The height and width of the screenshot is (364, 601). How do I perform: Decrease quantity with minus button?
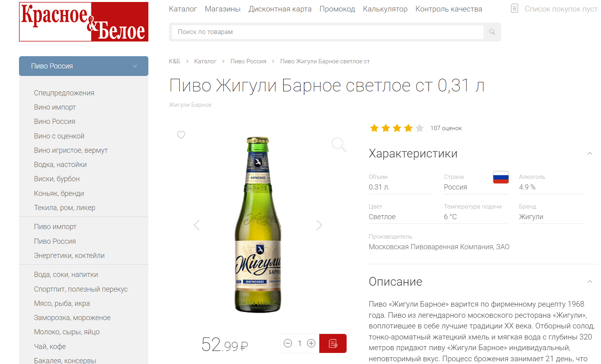(x=288, y=343)
